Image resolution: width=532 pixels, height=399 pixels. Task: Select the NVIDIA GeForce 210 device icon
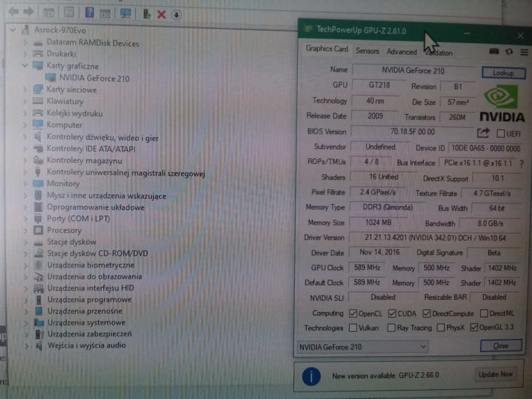[x=51, y=78]
